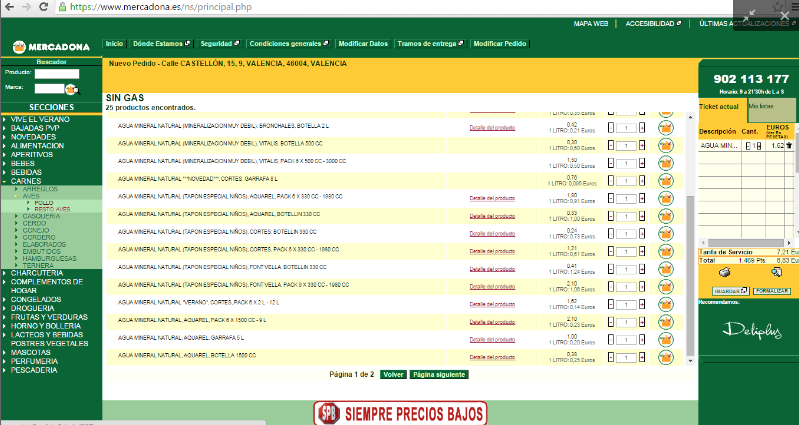Go to Página siguiente

click(x=439, y=375)
